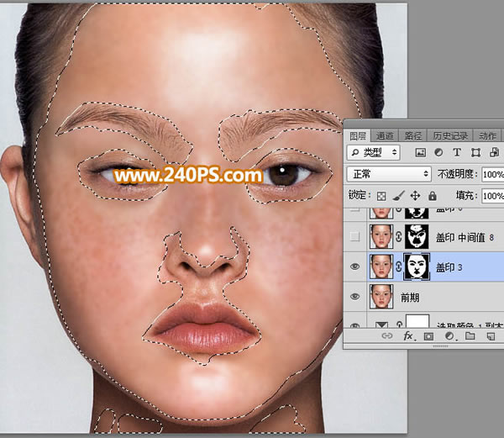This screenshot has width=504, height=438.
Task: Toggle visibility of the 选取颜色 adjustment layer
Action: 354,325
